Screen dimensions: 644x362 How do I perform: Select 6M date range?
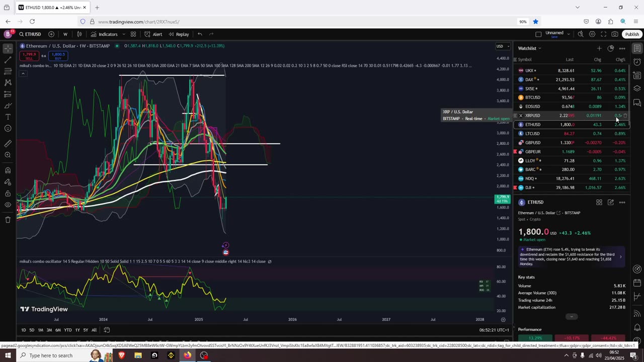tap(58, 330)
